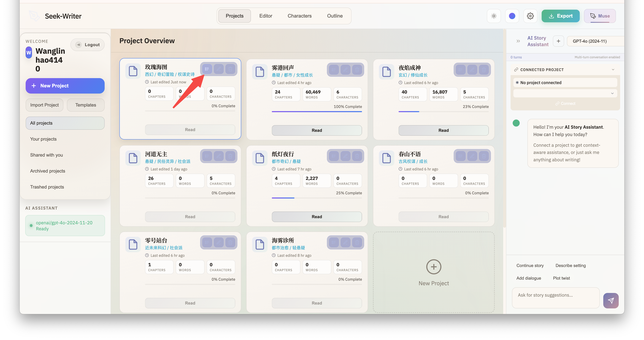Click the trash icon on 河道无主 card
Image resolution: width=644 pixels, height=340 pixels.
click(x=230, y=156)
